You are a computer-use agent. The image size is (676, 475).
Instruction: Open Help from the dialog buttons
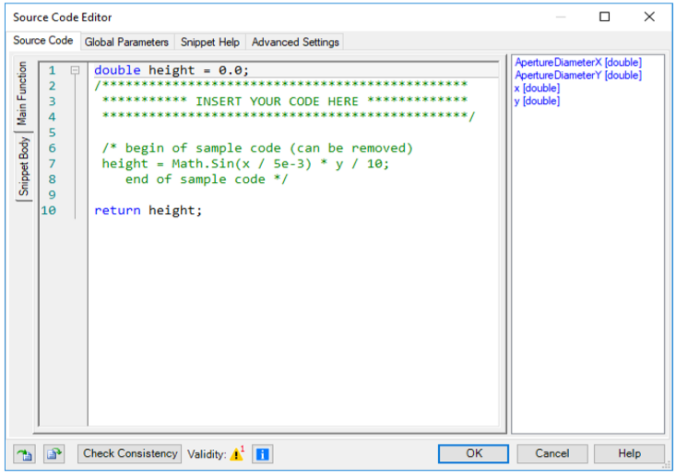(629, 454)
